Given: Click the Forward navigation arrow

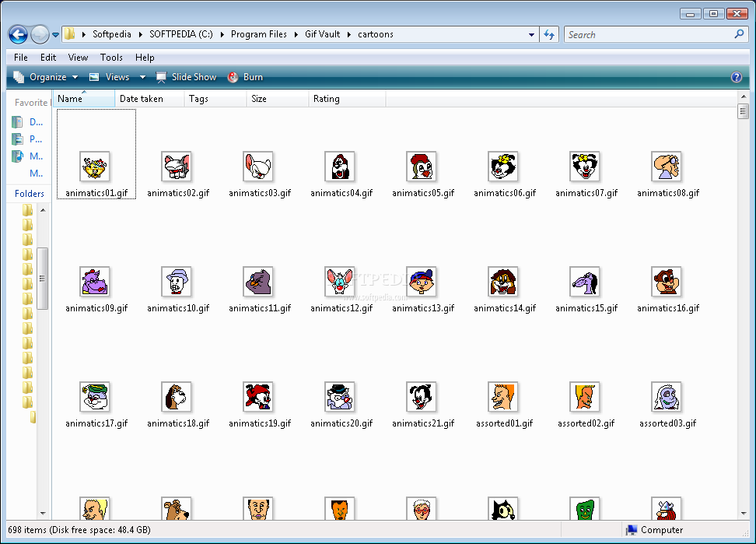Looking at the screenshot, I should click(x=40, y=35).
